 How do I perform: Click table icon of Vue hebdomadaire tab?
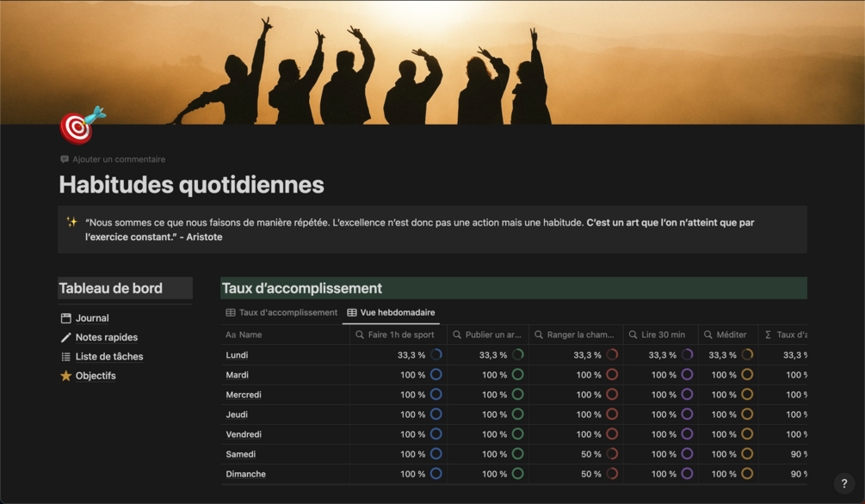[x=351, y=313]
